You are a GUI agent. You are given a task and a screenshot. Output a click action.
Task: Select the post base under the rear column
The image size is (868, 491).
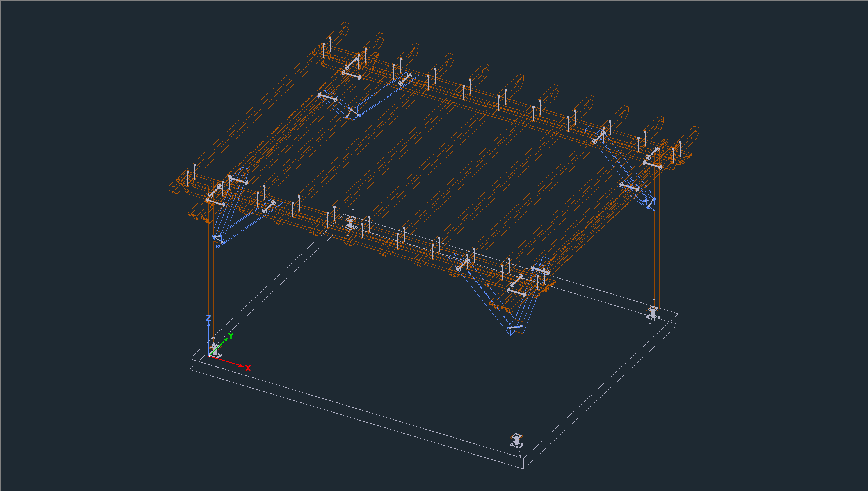351,223
